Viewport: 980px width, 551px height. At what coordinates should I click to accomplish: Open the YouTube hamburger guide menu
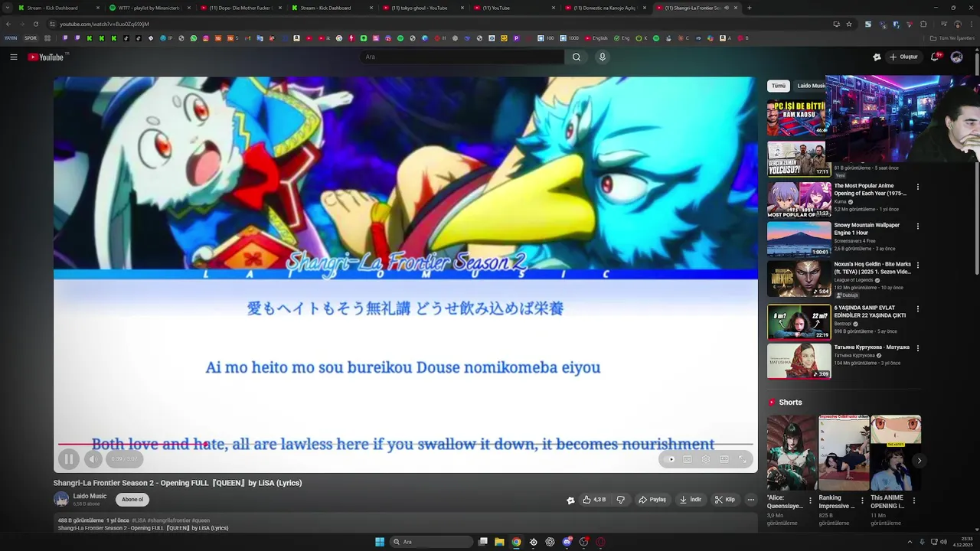coord(14,57)
